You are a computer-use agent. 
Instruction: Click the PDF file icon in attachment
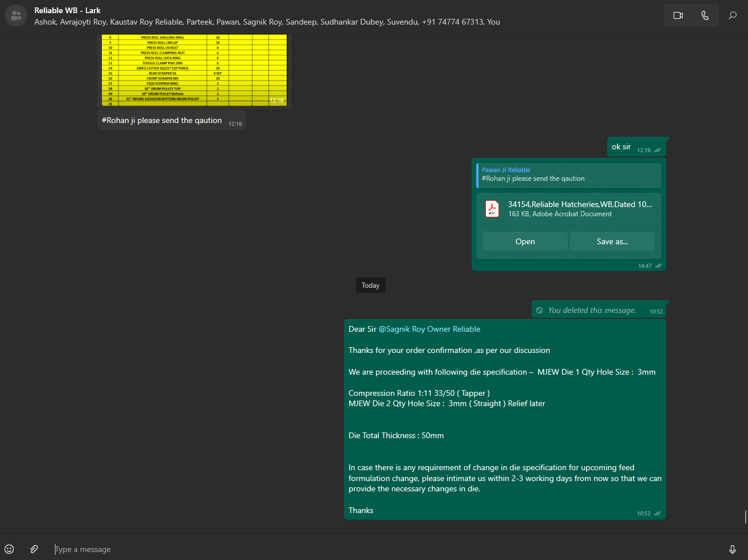(x=492, y=209)
